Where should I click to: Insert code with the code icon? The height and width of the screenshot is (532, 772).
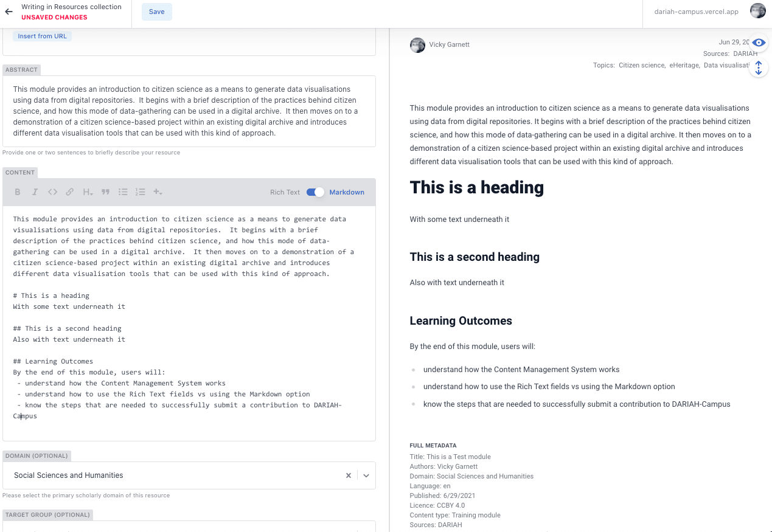[52, 192]
